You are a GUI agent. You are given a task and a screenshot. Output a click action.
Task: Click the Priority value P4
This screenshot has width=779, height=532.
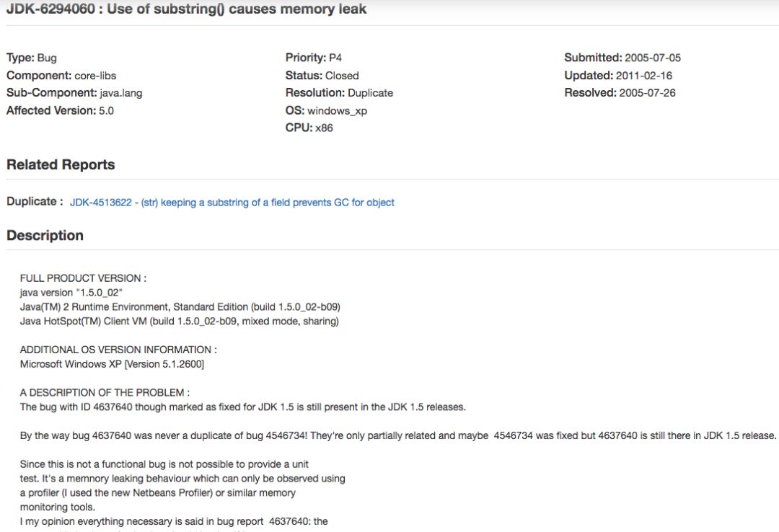click(335, 58)
